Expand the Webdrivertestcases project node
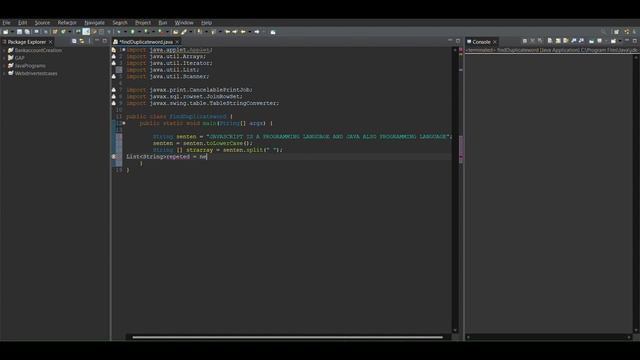640x360 pixels. click(4, 73)
